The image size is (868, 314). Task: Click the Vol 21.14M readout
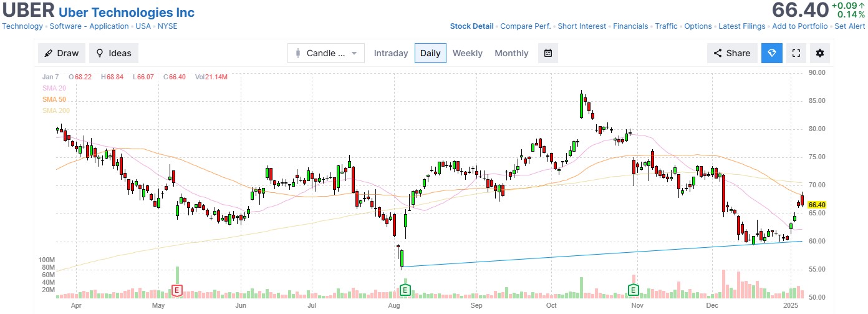212,77
